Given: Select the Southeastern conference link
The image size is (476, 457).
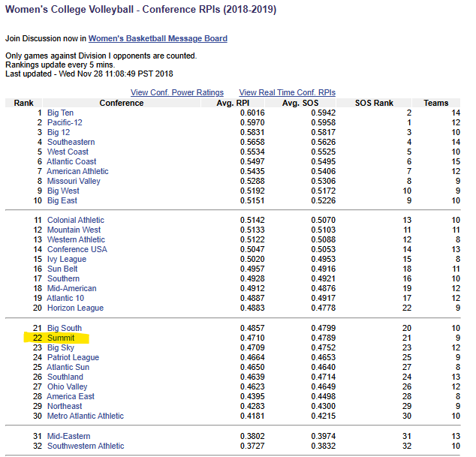Looking at the screenshot, I should [71, 142].
